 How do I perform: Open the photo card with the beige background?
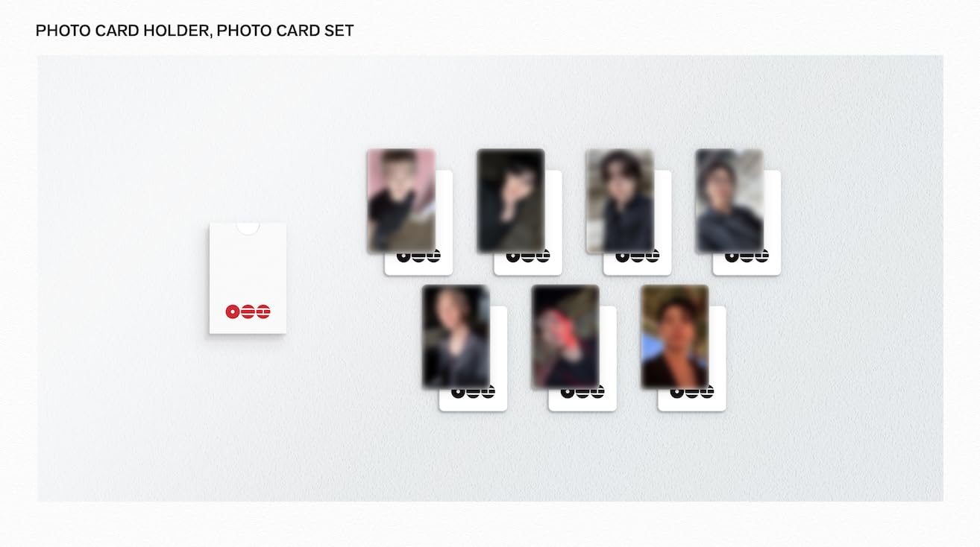click(620, 200)
